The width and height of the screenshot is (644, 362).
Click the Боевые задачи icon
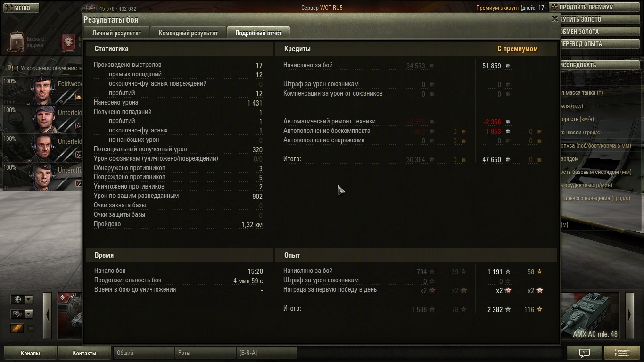coord(17,41)
